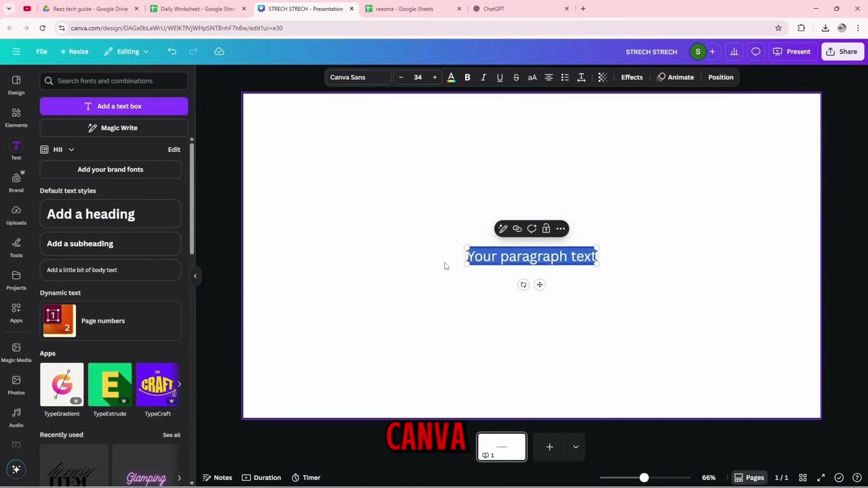
Task: Open the hamburger main menu
Action: tap(16, 52)
